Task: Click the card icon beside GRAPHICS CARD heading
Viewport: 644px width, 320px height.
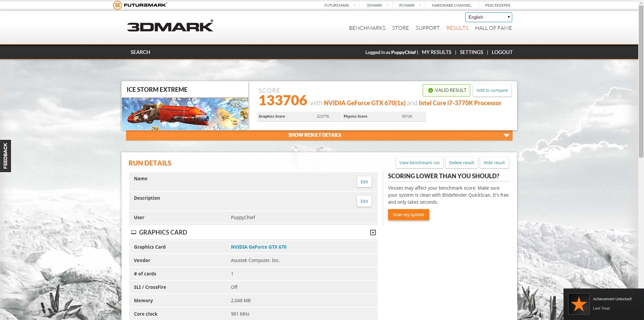Action: [x=134, y=232]
